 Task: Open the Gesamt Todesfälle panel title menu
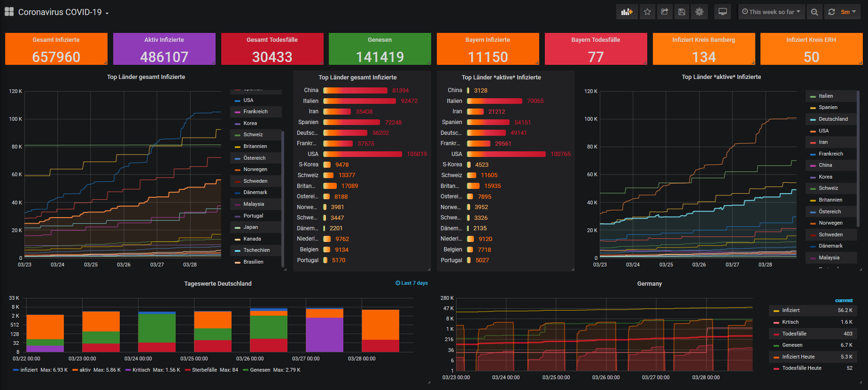click(x=272, y=40)
